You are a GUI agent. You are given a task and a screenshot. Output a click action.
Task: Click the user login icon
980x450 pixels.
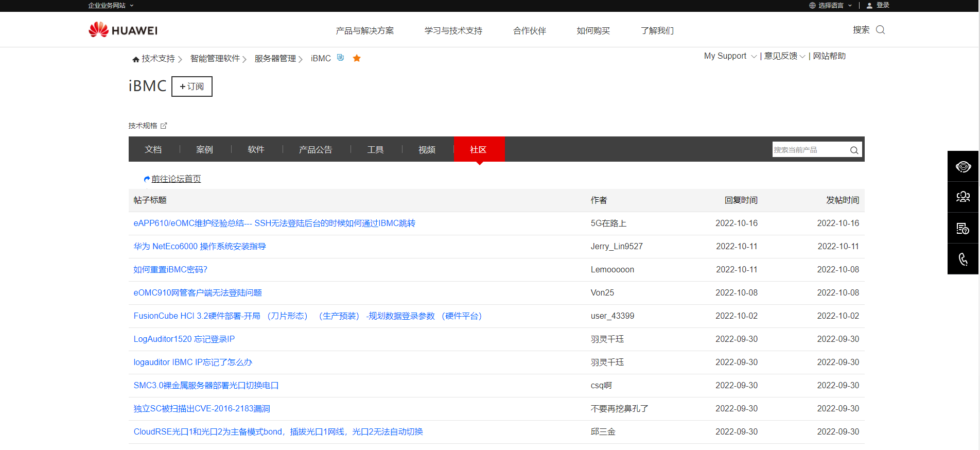tap(869, 5)
